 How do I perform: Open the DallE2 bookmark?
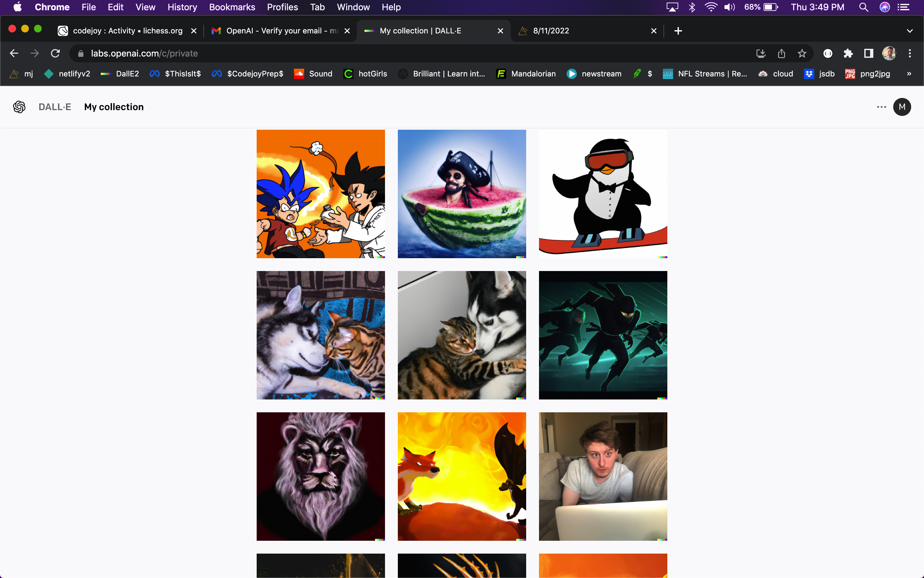click(x=120, y=74)
